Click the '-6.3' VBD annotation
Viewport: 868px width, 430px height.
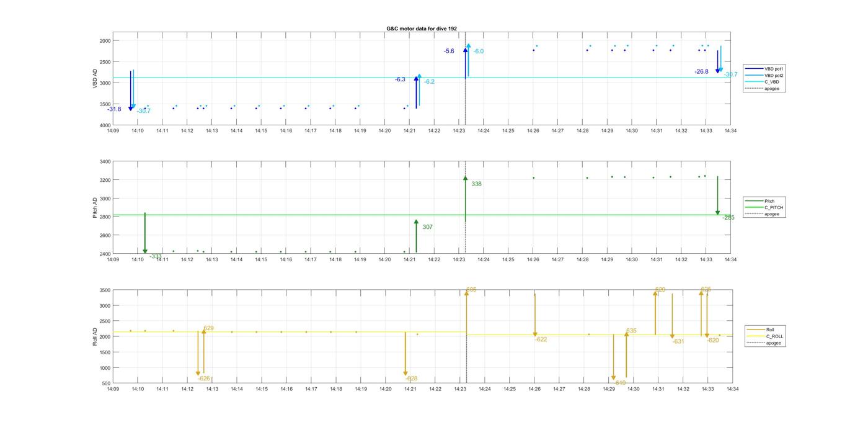coord(400,79)
